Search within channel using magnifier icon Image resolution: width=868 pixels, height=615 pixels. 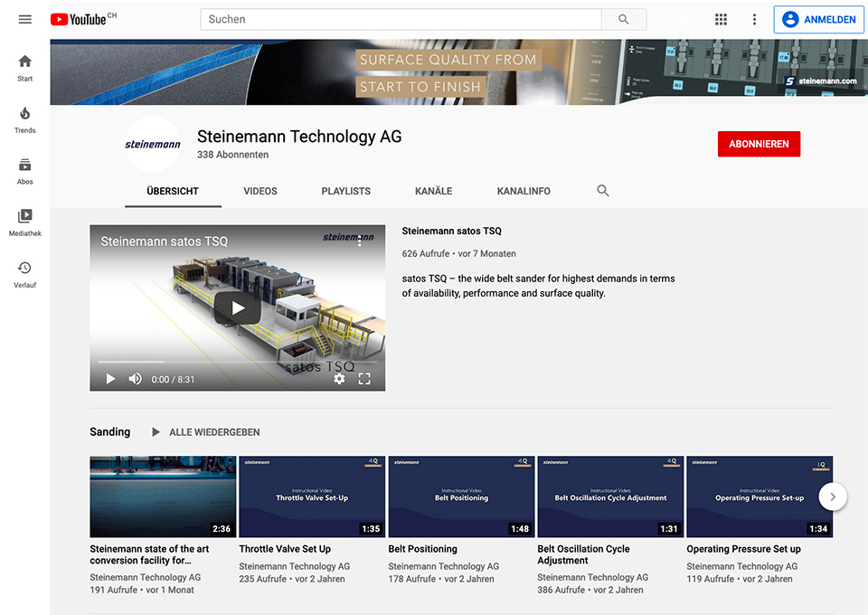click(603, 191)
